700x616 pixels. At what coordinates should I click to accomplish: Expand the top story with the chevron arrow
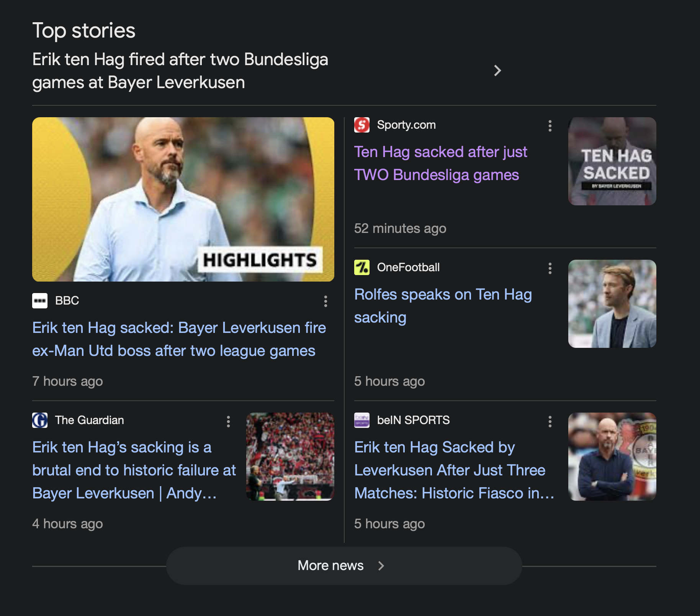pyautogui.click(x=497, y=70)
